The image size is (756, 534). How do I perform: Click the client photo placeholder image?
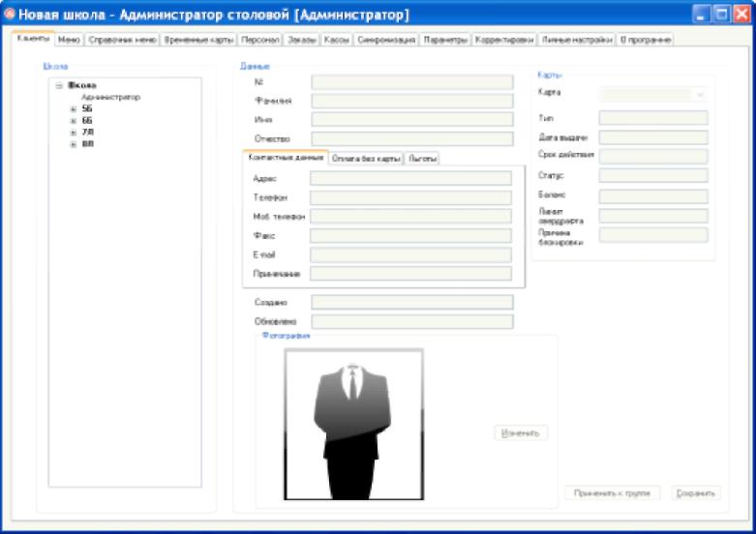click(x=354, y=425)
